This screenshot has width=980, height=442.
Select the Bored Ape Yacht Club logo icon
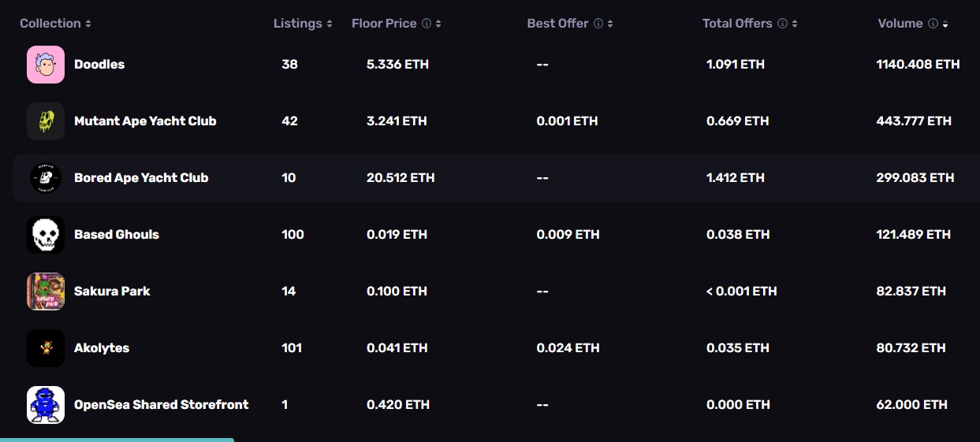[46, 178]
